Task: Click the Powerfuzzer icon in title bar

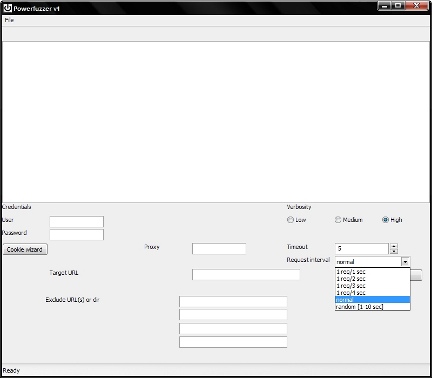Action: 7,8
